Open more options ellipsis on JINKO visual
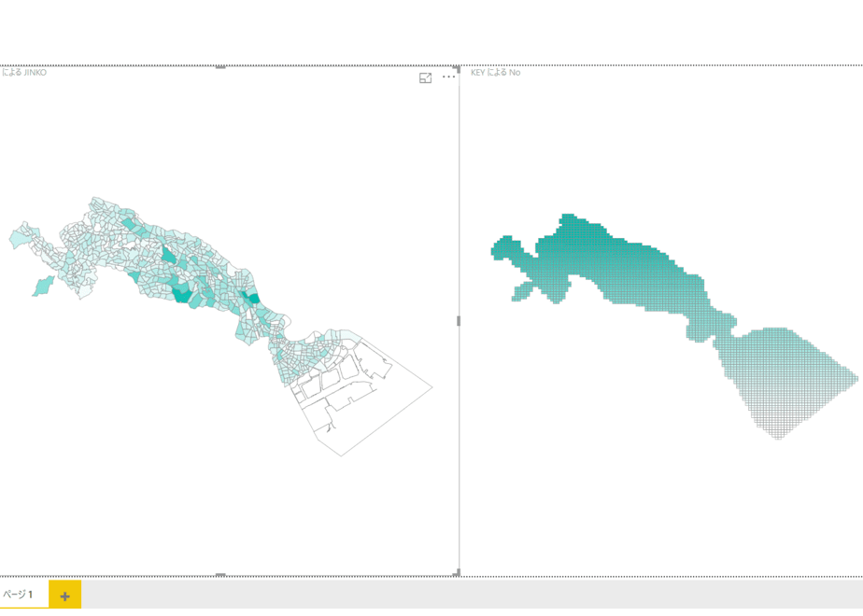This screenshot has height=616, width=863. [448, 77]
